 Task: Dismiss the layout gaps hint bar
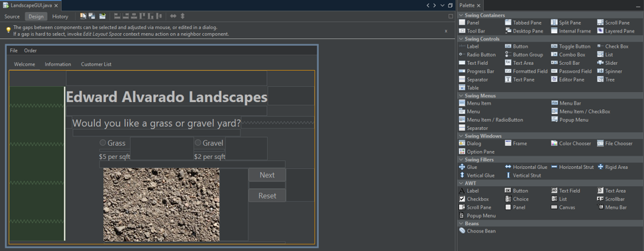(446, 31)
